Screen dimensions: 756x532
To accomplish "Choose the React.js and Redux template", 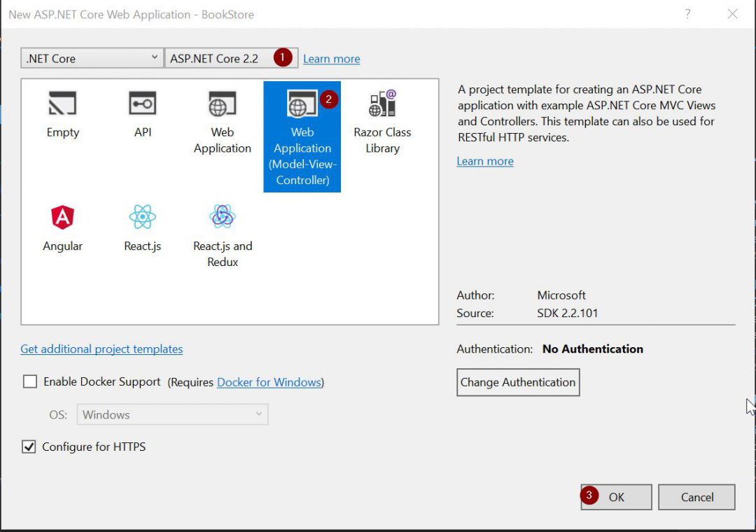I will pos(222,218).
